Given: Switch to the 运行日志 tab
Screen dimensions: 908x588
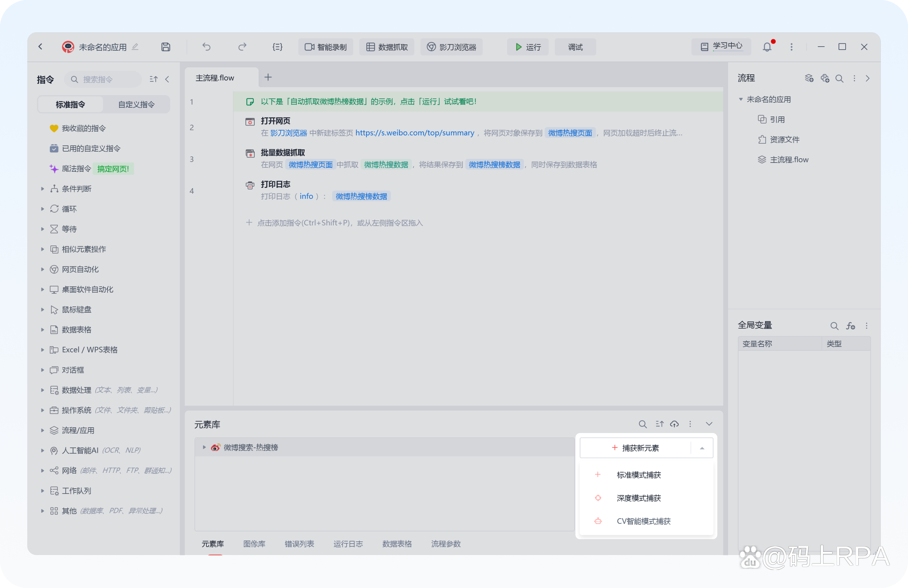Looking at the screenshot, I should (348, 544).
